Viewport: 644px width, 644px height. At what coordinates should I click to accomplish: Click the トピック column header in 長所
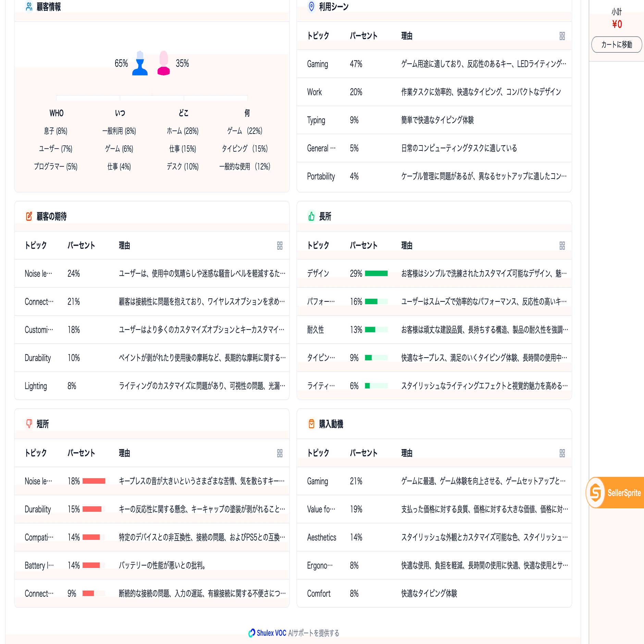[x=318, y=245]
